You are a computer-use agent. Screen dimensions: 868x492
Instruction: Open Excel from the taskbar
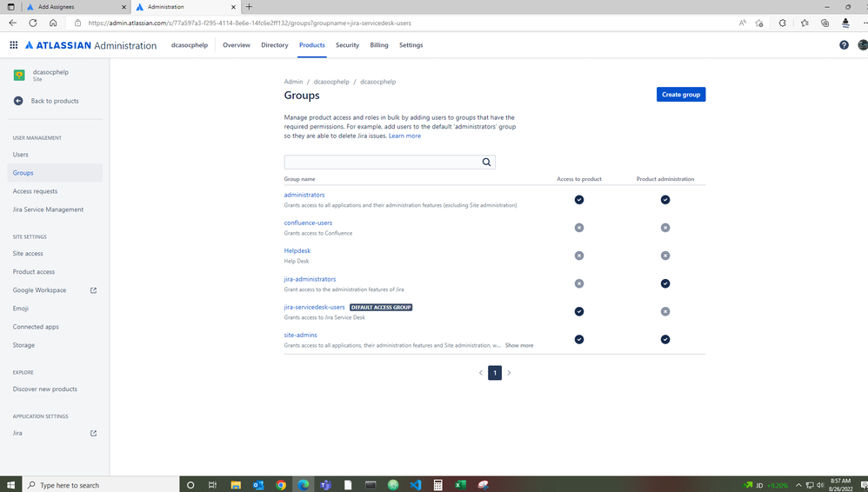(461, 485)
